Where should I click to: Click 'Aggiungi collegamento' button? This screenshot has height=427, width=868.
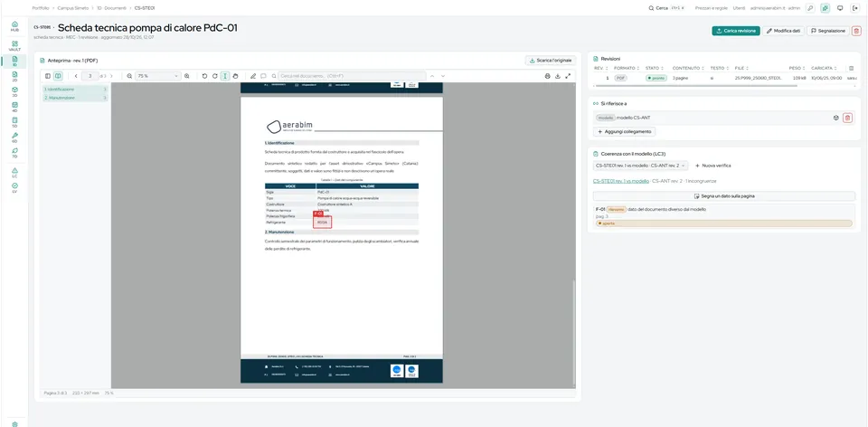[625, 132]
